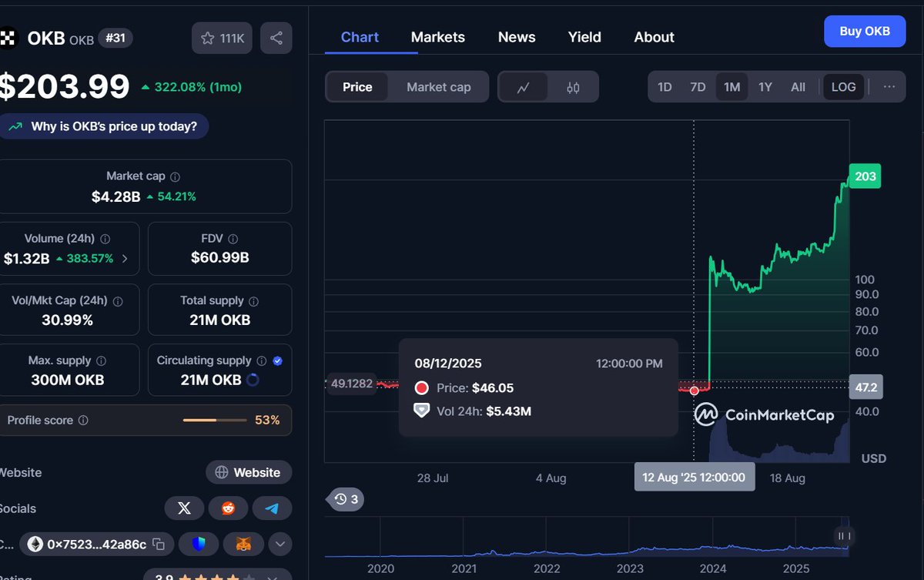Click the 203 current price label
Viewport: 924px width, 580px height.
pos(865,176)
